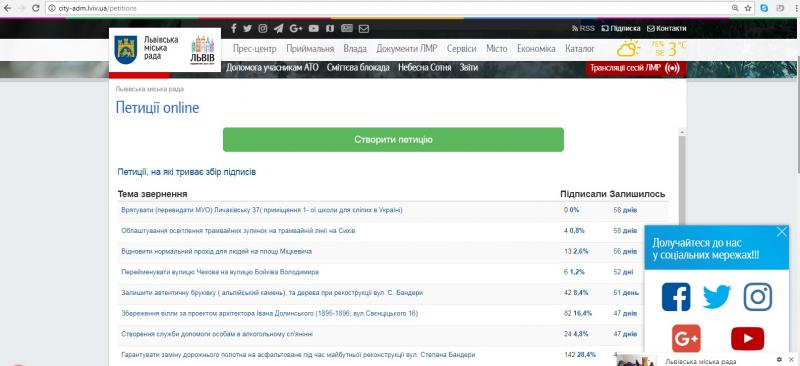This screenshot has width=800, height=366.
Task: Click the 42 8,4% signature count
Action: click(x=576, y=292)
